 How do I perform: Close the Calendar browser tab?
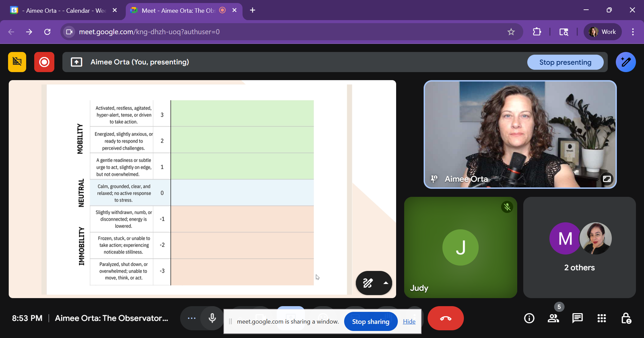pyautogui.click(x=115, y=10)
